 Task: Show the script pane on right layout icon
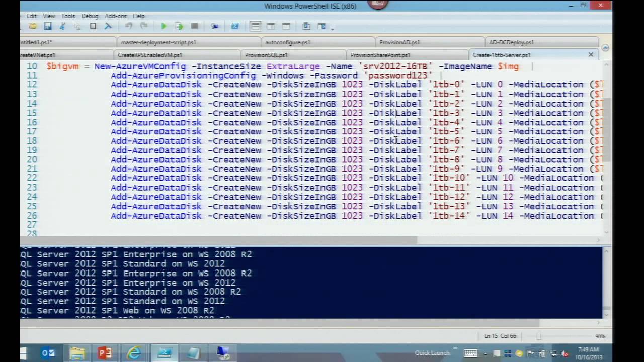pos(271,26)
